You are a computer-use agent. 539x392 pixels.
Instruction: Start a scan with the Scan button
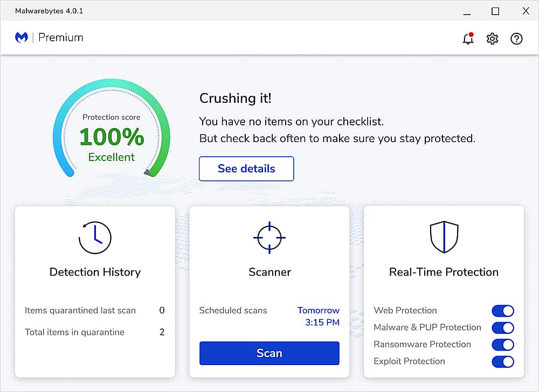pos(269,353)
